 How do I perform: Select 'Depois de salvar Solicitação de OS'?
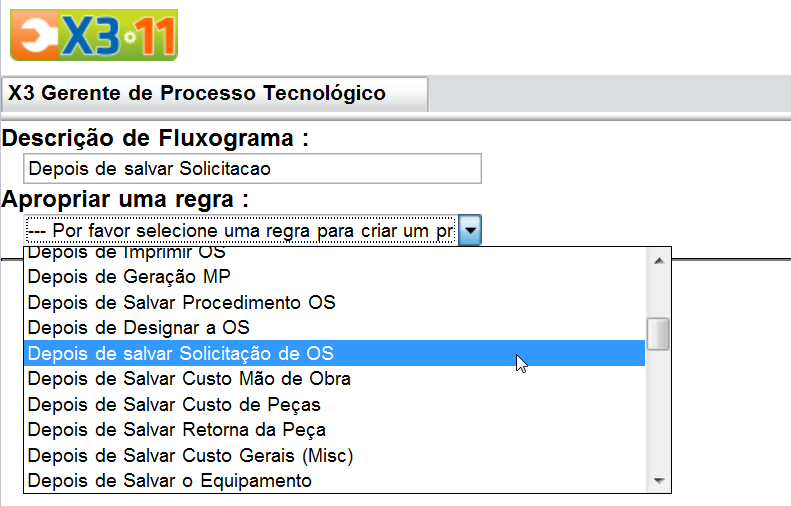(x=335, y=353)
